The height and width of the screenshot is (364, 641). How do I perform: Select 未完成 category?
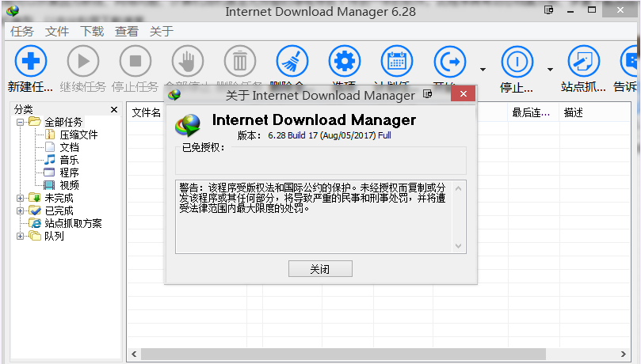pos(59,199)
